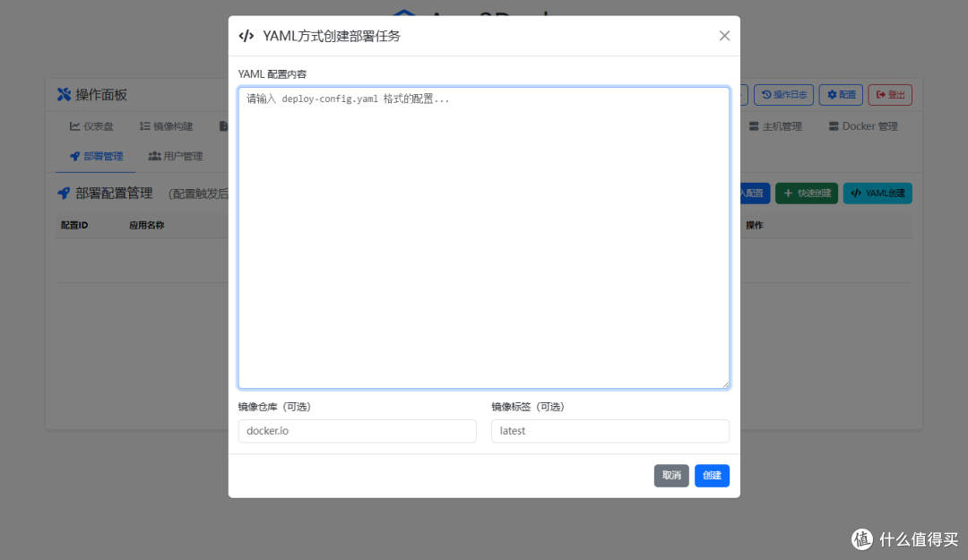Click the red 登出 logout button
The image size is (968, 560).
(890, 94)
